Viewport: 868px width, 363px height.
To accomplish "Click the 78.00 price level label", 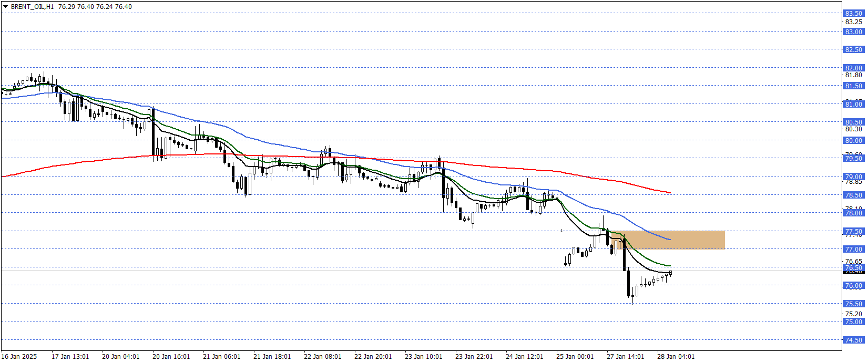I will pyautogui.click(x=853, y=213).
